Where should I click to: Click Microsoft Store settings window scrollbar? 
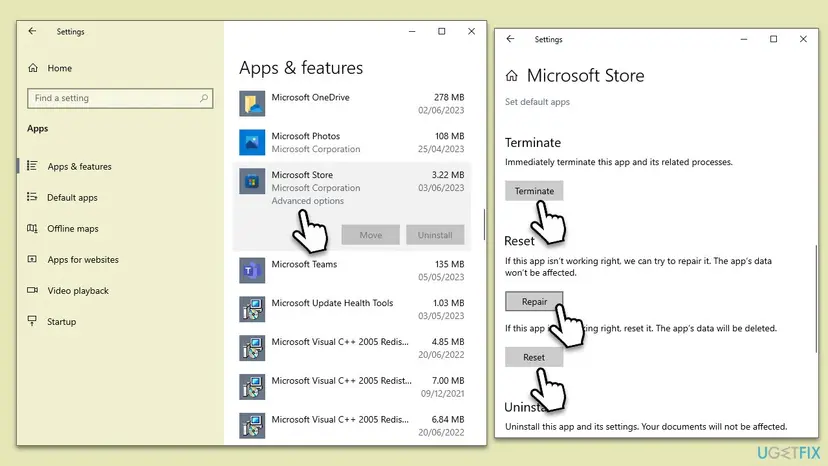(x=815, y=299)
